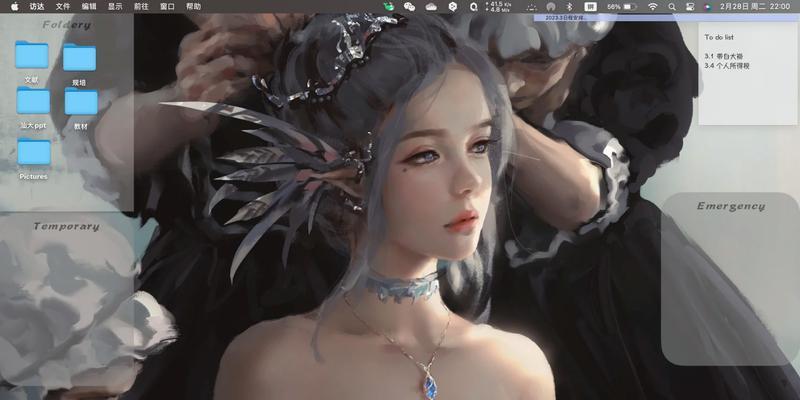Click the network speed monitor readout
This screenshot has width=800, height=400.
(x=498, y=7)
